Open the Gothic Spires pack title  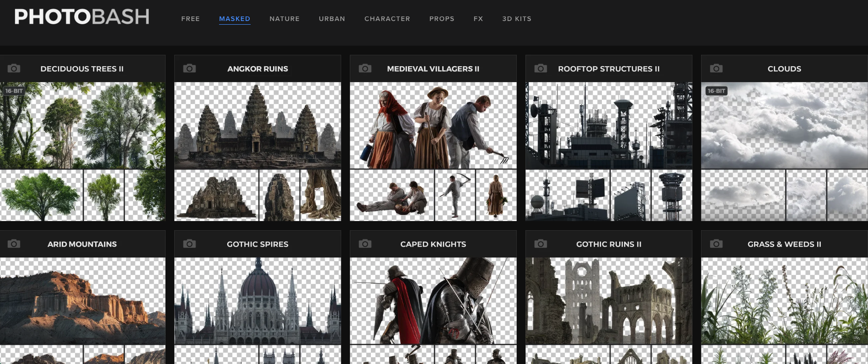tap(257, 244)
